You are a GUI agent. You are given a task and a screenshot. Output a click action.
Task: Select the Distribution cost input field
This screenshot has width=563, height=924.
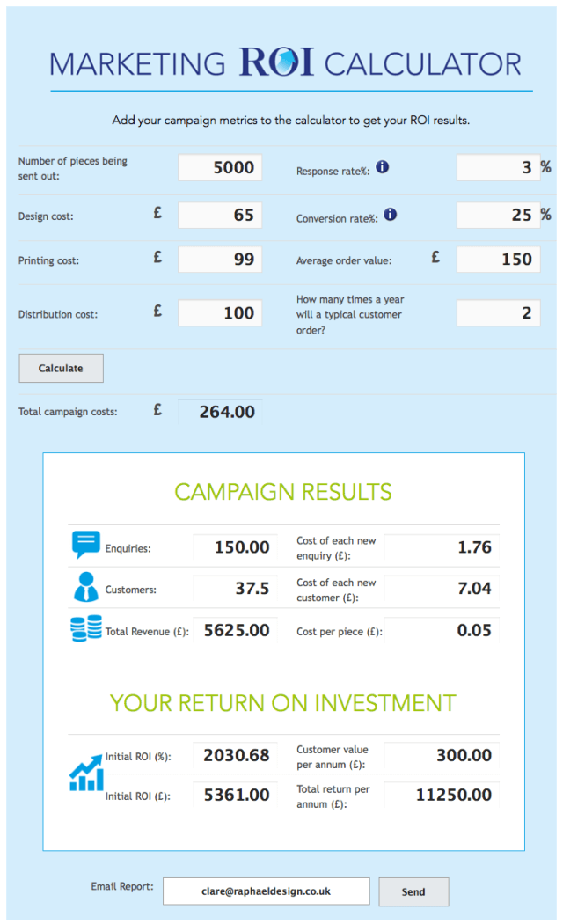220,313
